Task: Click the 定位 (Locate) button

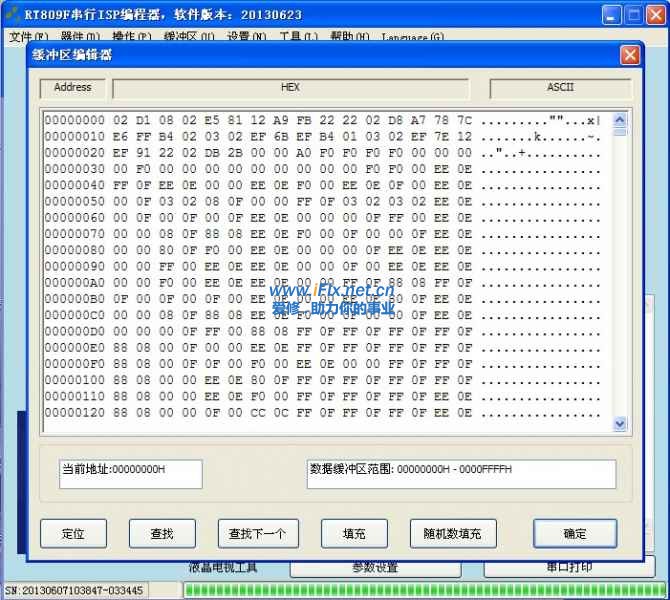Action: point(73,534)
